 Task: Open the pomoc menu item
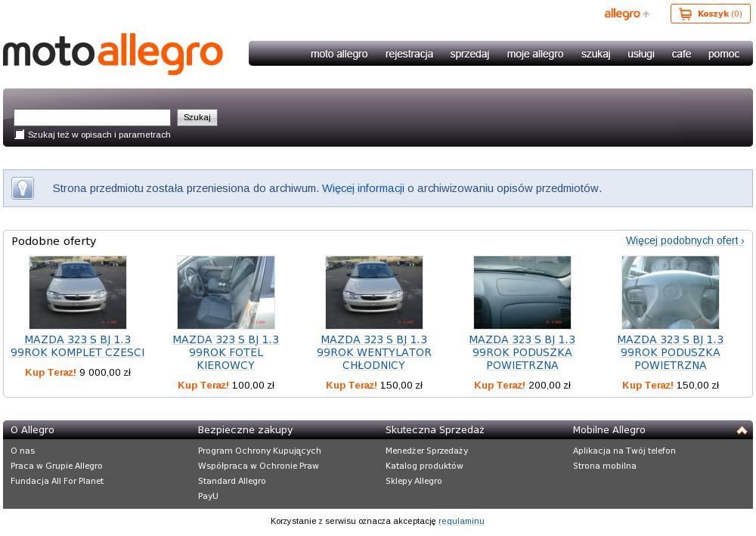(x=723, y=54)
